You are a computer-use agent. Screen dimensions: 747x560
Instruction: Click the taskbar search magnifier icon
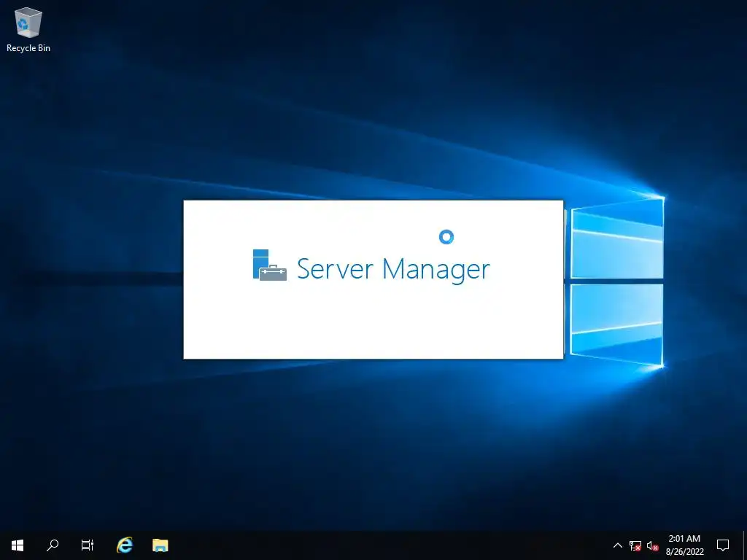tap(53, 545)
